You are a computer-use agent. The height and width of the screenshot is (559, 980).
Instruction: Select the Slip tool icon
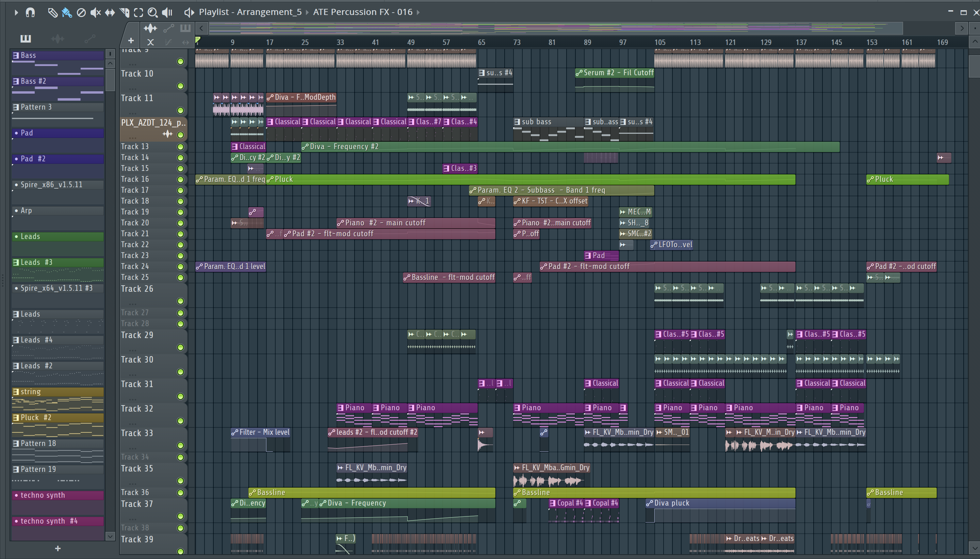pos(110,13)
